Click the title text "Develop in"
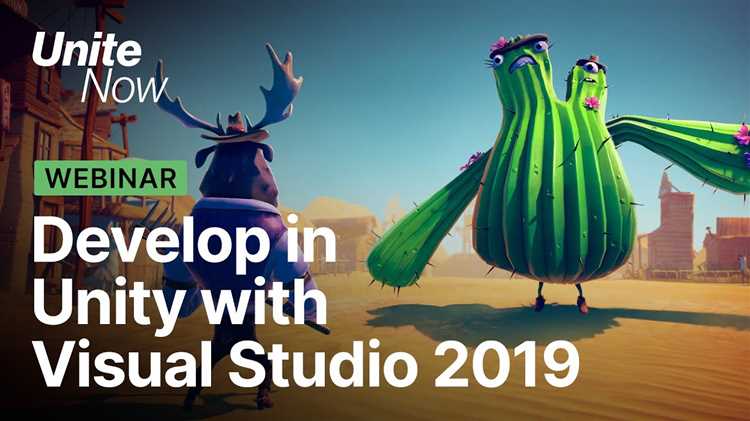This screenshot has width=750, height=421. (x=185, y=245)
